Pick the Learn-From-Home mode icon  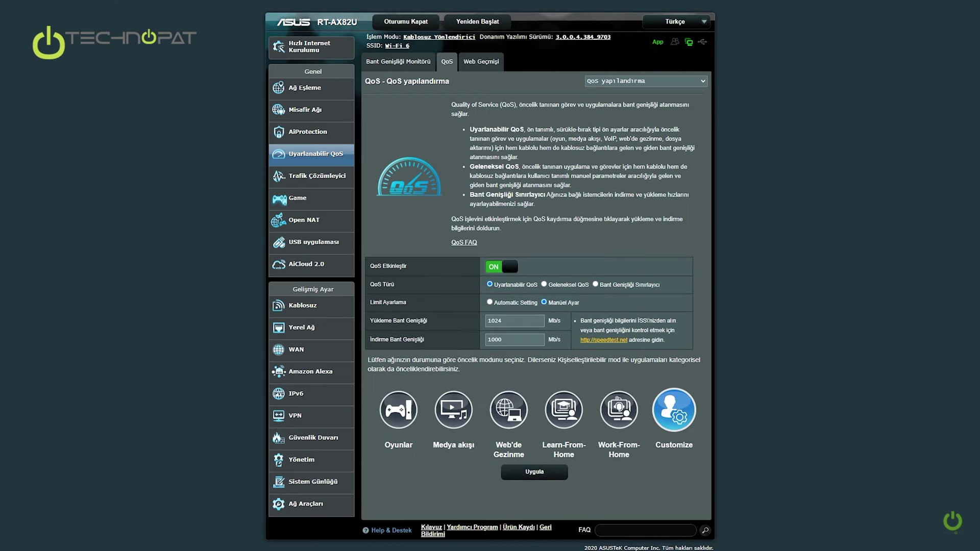pos(563,410)
